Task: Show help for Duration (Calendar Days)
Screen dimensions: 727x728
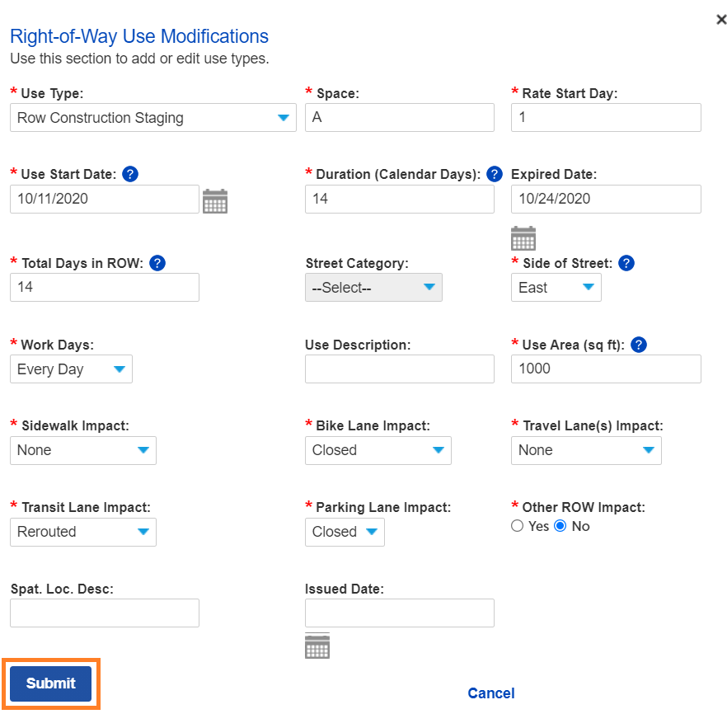Action: (x=495, y=174)
